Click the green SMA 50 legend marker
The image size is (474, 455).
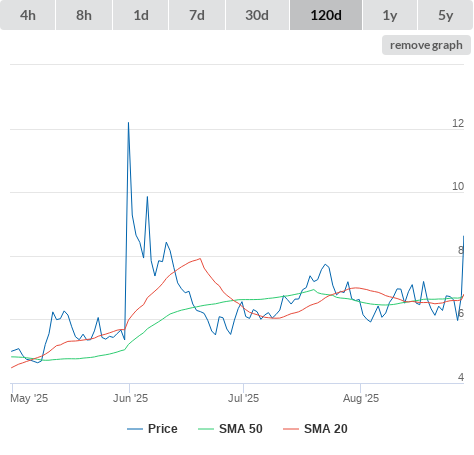click(x=206, y=429)
